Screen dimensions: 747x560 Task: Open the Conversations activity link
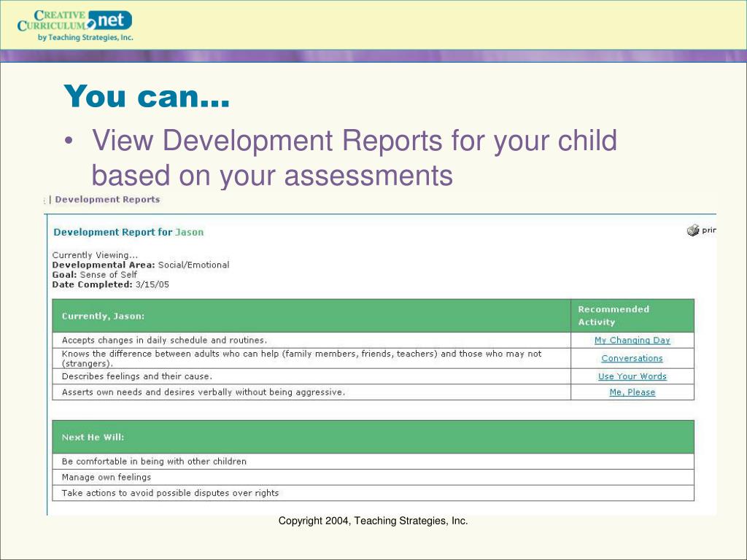click(x=632, y=358)
